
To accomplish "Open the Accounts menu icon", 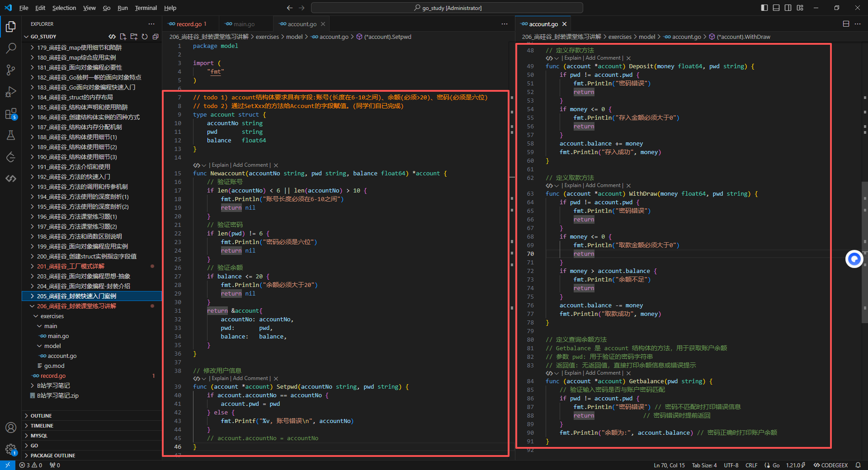I will [11, 428].
